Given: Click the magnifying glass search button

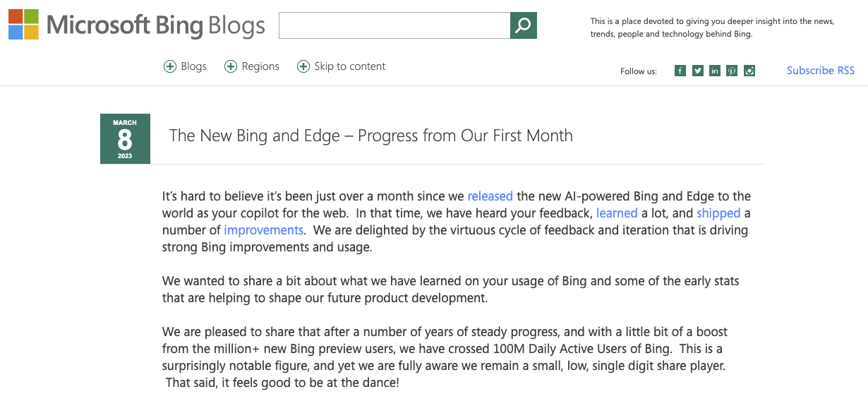Looking at the screenshot, I should pos(523,25).
